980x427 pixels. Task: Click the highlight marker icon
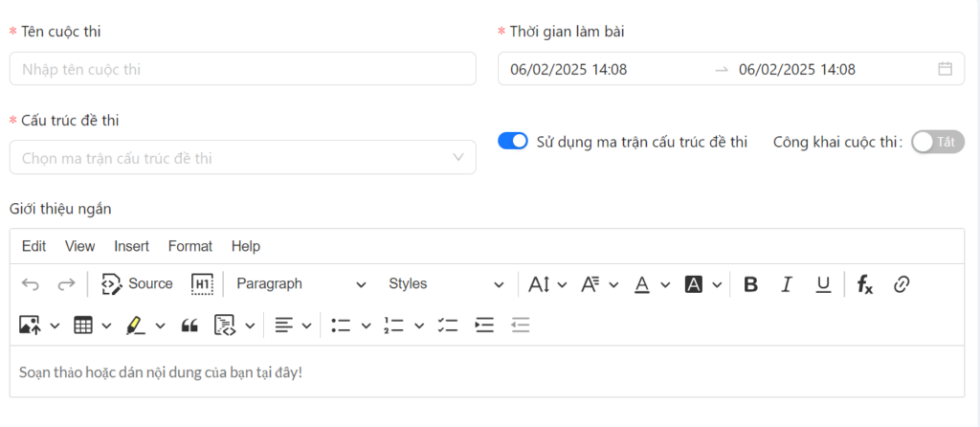point(136,326)
